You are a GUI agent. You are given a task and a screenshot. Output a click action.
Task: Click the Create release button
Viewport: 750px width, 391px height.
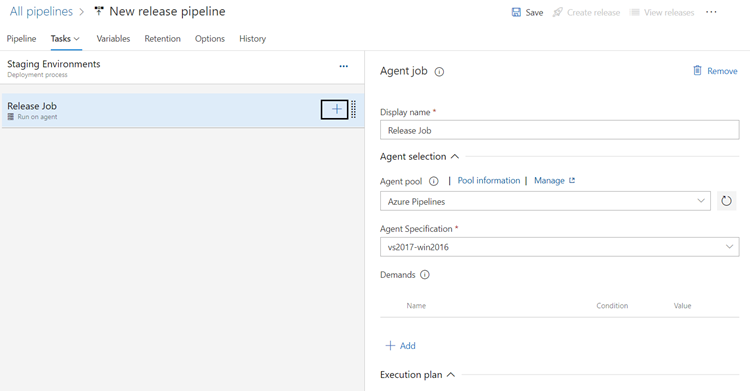pyautogui.click(x=586, y=12)
